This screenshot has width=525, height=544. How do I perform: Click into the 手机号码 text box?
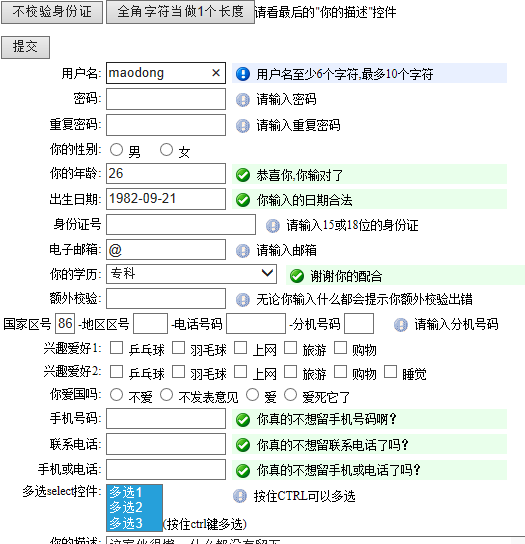coord(166,418)
